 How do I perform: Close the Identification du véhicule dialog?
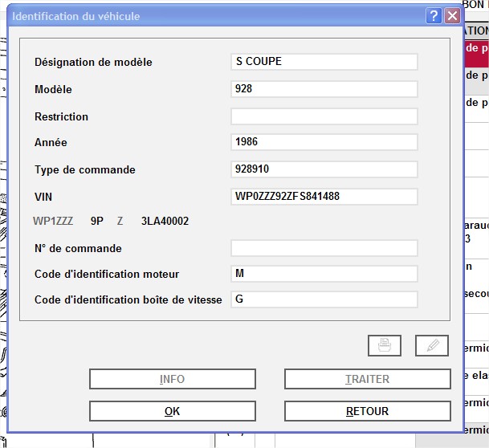click(x=453, y=15)
